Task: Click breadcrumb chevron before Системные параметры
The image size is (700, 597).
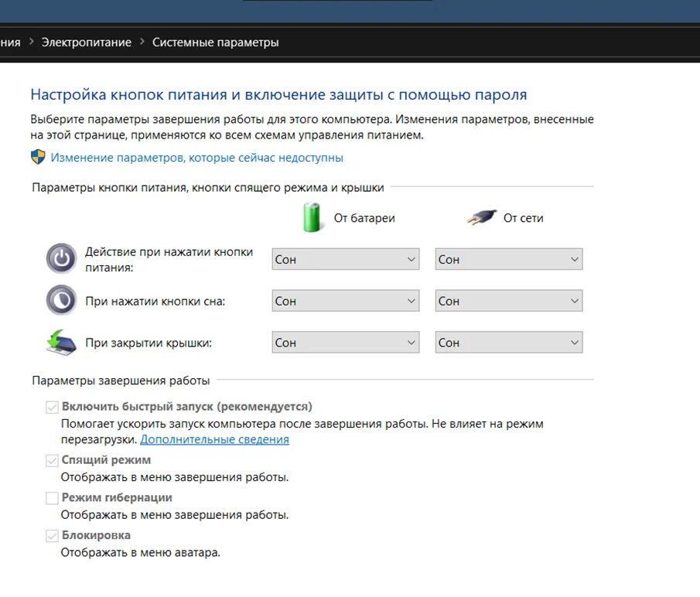Action: (142, 43)
